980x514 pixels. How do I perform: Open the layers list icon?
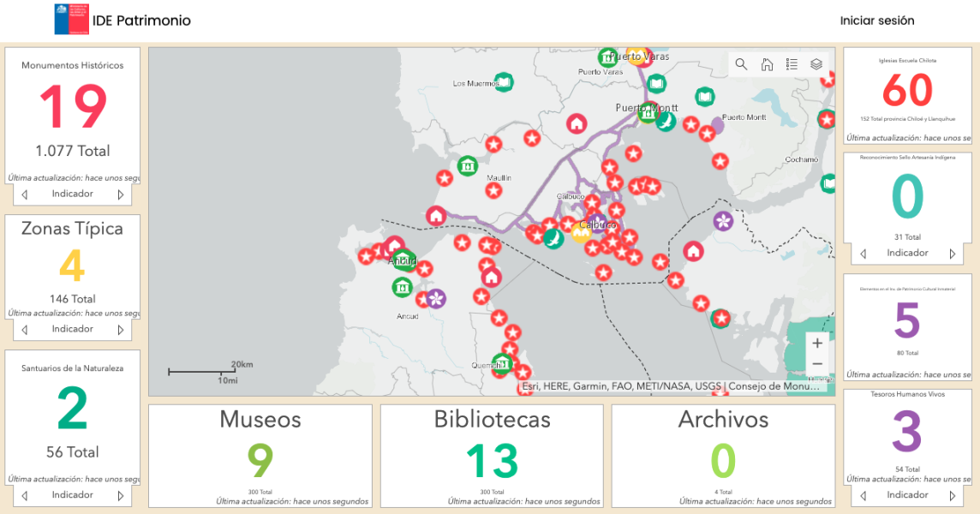pos(816,63)
